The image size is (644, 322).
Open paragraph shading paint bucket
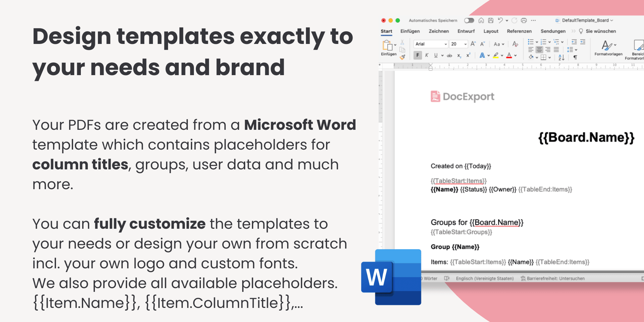531,57
